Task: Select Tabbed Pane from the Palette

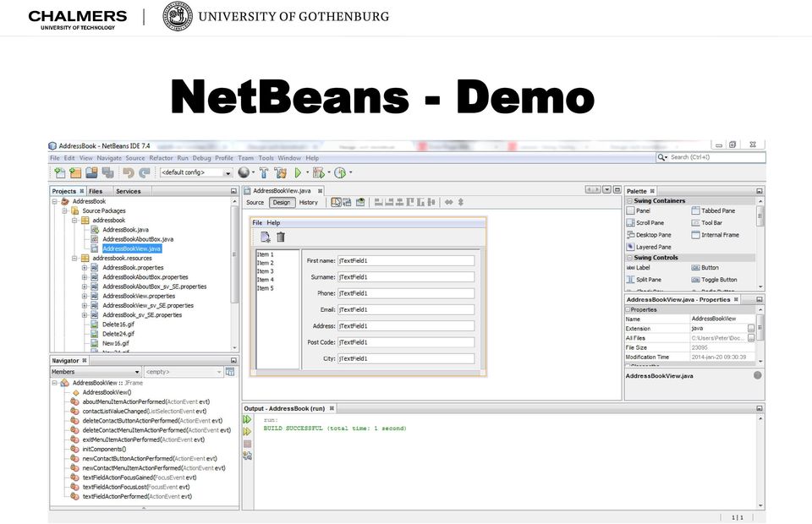Action: pos(713,211)
